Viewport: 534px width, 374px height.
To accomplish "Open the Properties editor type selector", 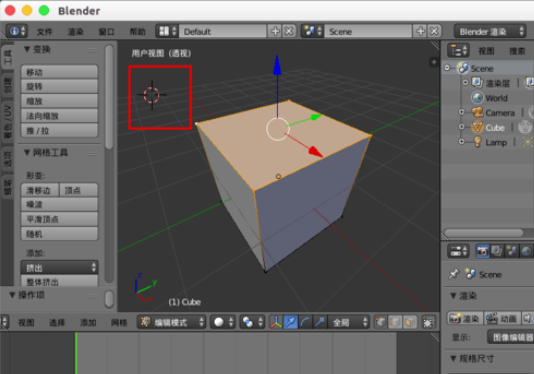I will [x=458, y=252].
